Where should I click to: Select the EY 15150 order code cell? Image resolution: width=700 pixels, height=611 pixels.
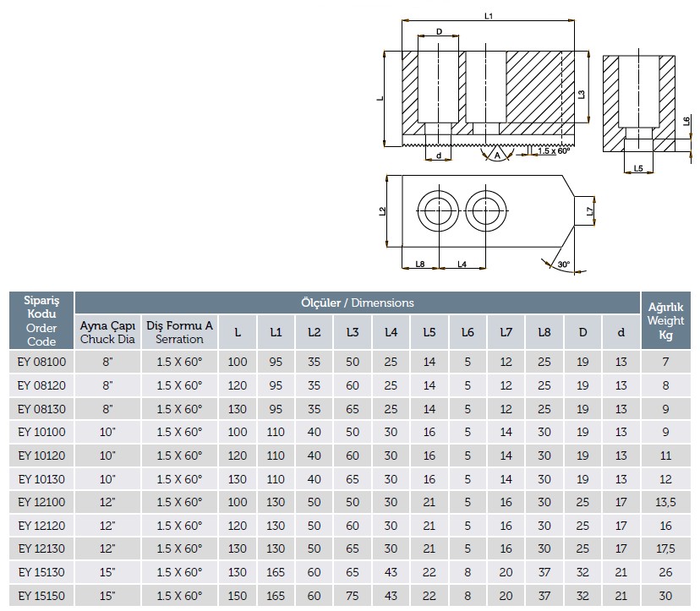[x=41, y=596]
